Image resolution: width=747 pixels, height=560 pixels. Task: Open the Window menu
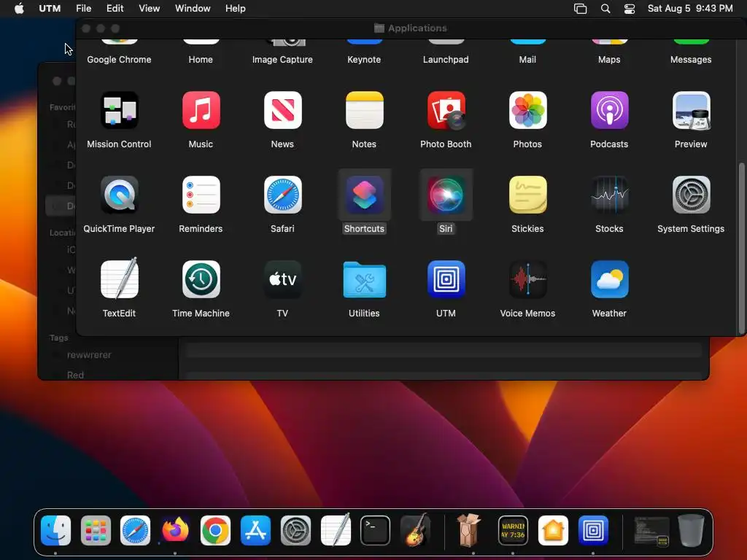pos(193,8)
